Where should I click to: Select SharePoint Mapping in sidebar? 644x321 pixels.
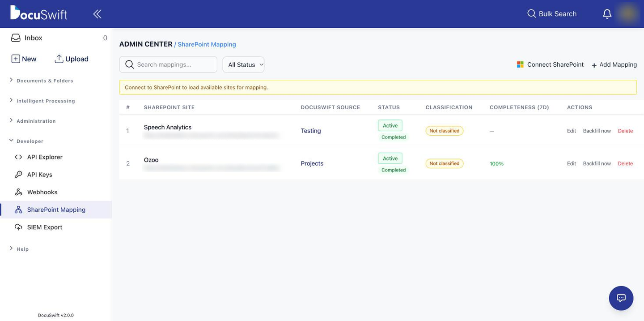pos(56,210)
